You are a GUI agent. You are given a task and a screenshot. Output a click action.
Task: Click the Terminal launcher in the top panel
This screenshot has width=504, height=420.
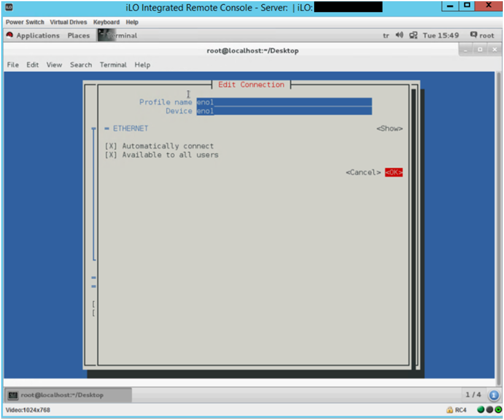pos(118,36)
